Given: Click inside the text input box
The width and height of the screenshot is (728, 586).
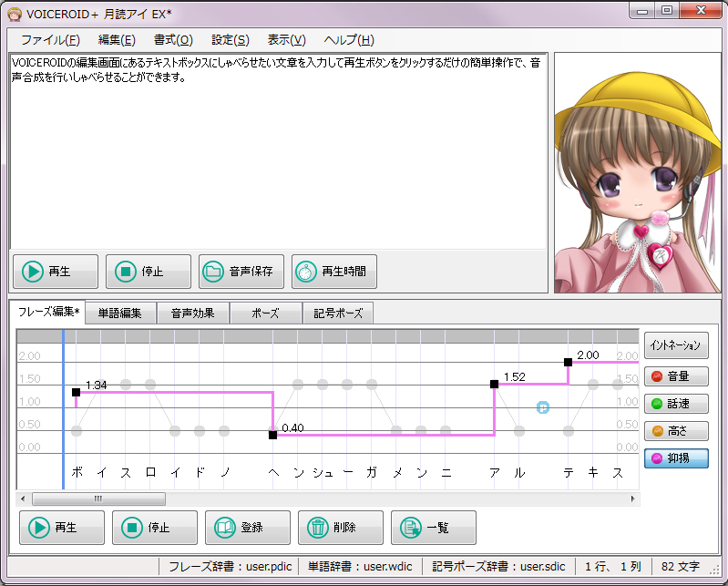Looking at the screenshot, I should click(279, 152).
